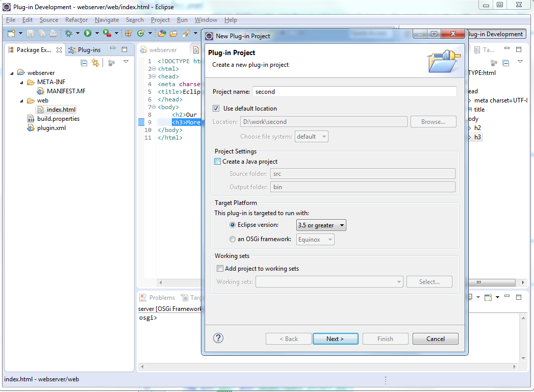Uncheck Use default location checkbox

(x=216, y=108)
